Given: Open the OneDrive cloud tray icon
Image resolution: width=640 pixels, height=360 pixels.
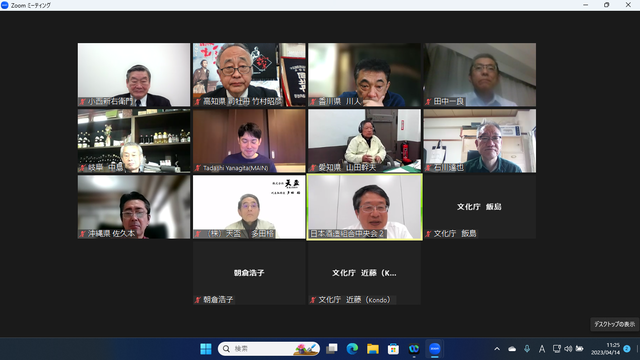Looking at the screenshot, I should coord(512,349).
